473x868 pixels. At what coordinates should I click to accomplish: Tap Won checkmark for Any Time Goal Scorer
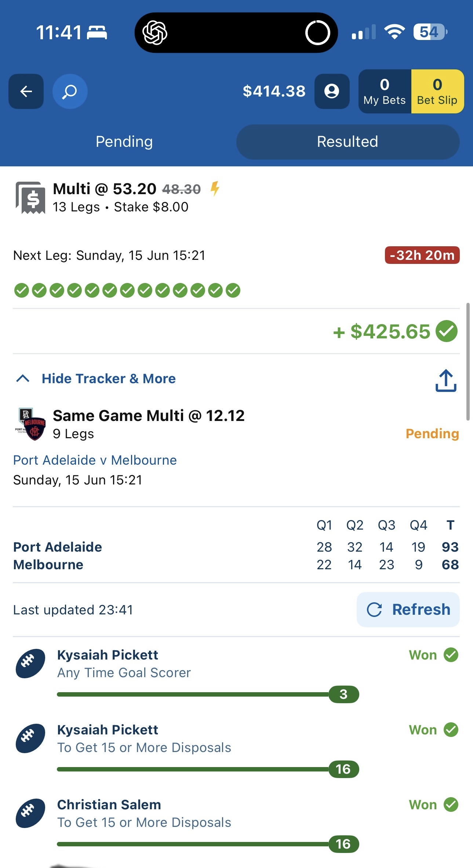point(451,655)
